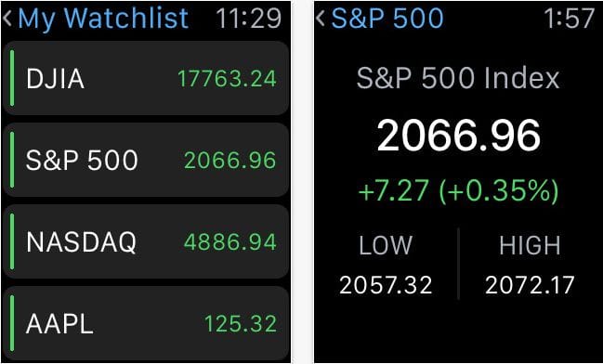Tap the 11:29 clock on watchlist screen
The height and width of the screenshot is (364, 603).
(248, 19)
